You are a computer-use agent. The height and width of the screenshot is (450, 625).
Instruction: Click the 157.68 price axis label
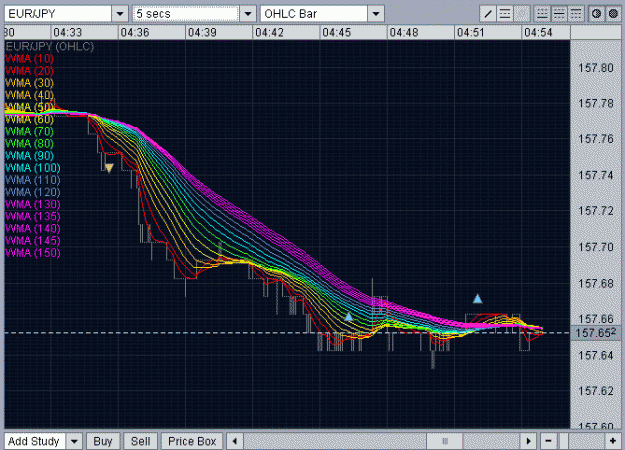(596, 284)
